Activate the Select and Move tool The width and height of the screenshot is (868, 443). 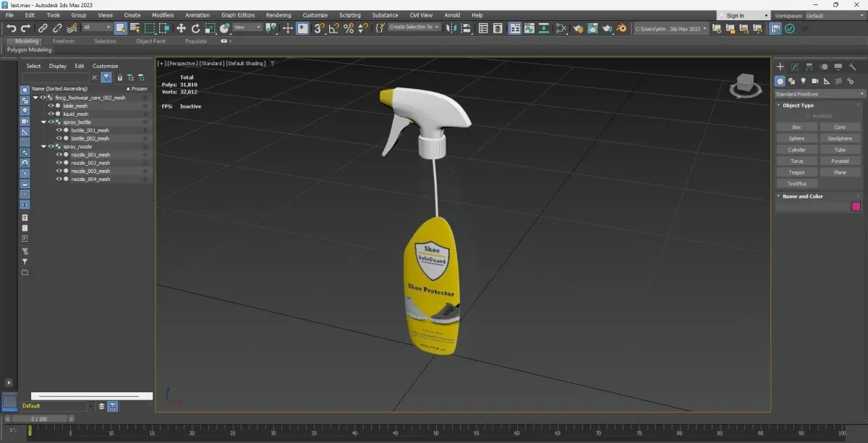(181, 28)
